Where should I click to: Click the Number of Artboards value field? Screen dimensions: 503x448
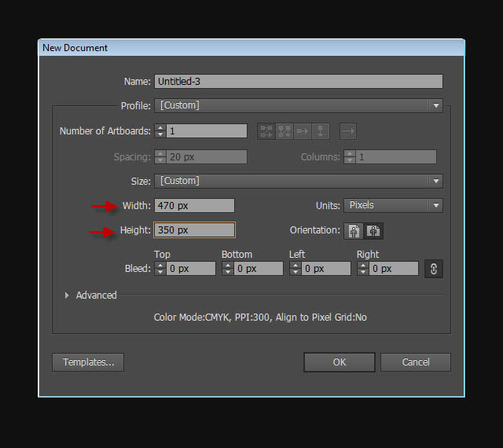coord(207,131)
